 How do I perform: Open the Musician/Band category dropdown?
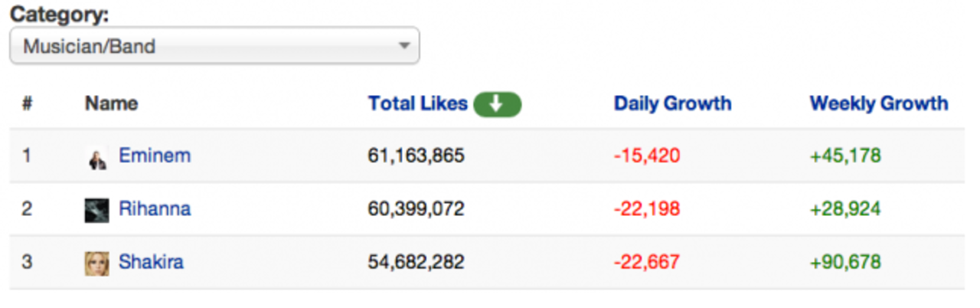[214, 46]
